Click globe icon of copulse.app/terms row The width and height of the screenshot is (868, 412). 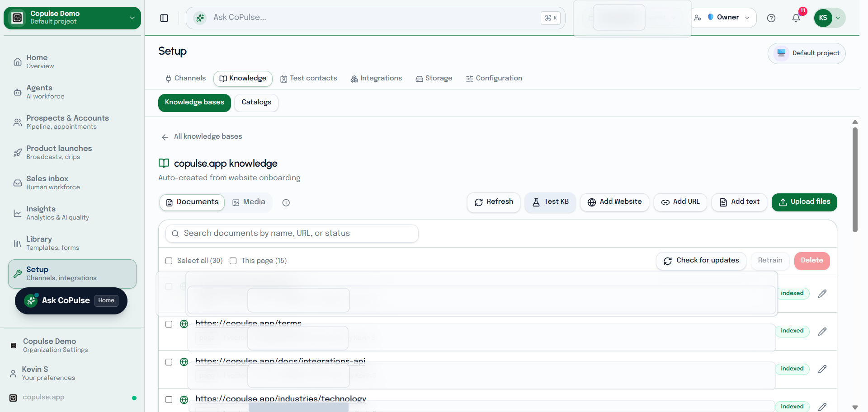coord(184,324)
